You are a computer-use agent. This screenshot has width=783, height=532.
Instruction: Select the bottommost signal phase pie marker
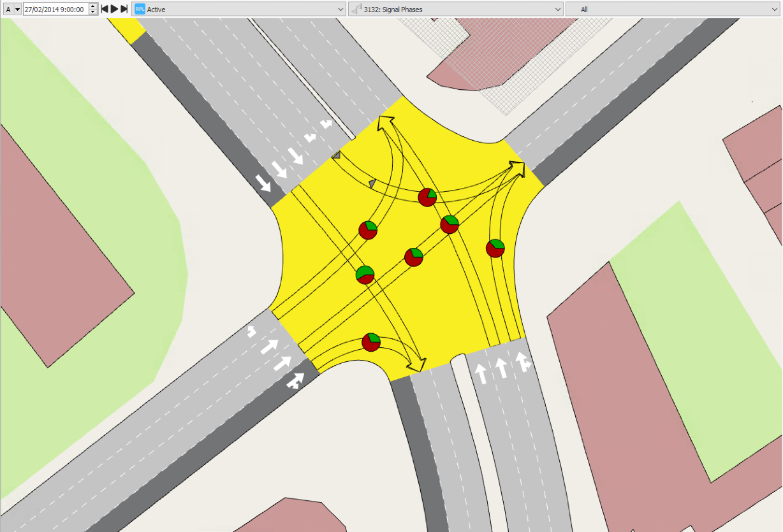371,342
